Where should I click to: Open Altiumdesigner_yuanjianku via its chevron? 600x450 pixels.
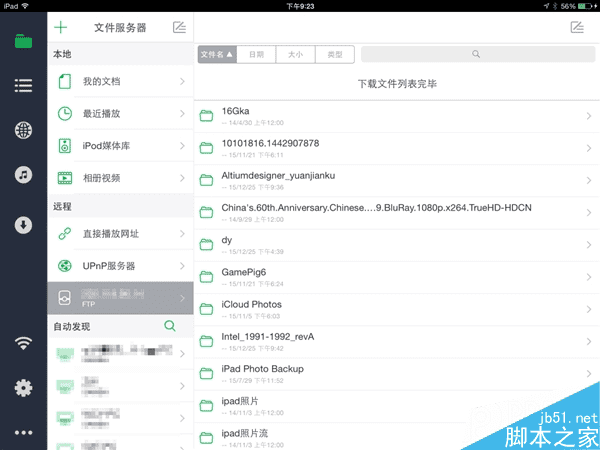point(589,180)
